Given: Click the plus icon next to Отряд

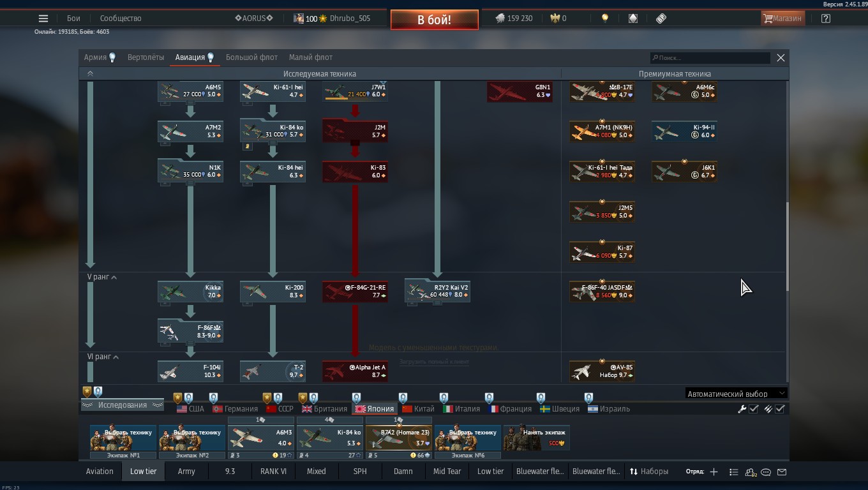Looking at the screenshot, I should (714, 472).
